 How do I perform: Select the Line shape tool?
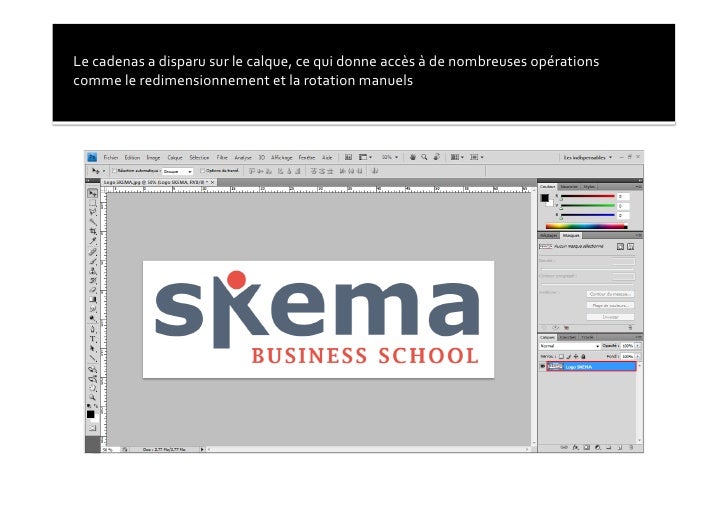click(93, 358)
